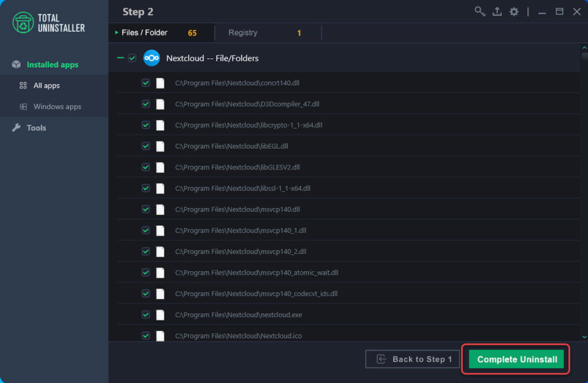Open settings via the gear icon

pyautogui.click(x=514, y=12)
